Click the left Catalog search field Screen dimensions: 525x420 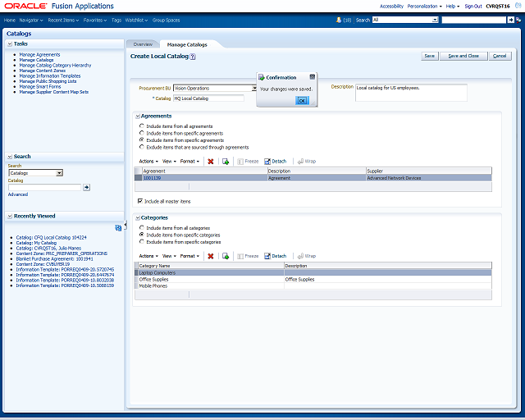click(45, 187)
